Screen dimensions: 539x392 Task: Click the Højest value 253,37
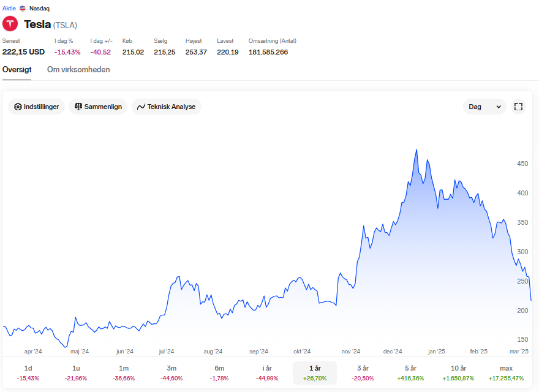(196, 52)
